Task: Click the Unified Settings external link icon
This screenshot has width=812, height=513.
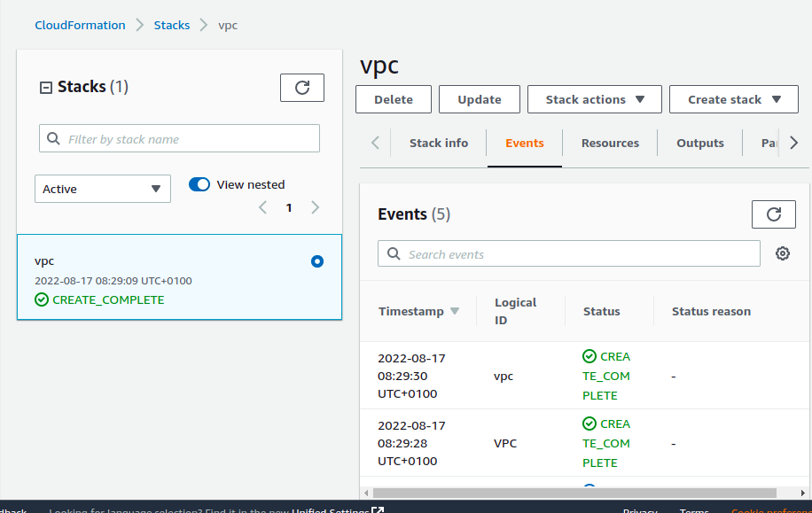Action: pyautogui.click(x=378, y=509)
